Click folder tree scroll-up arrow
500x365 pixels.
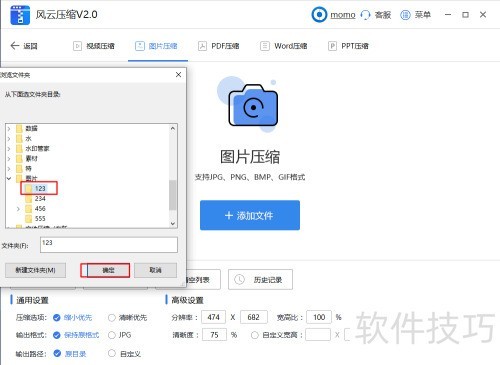click(172, 128)
